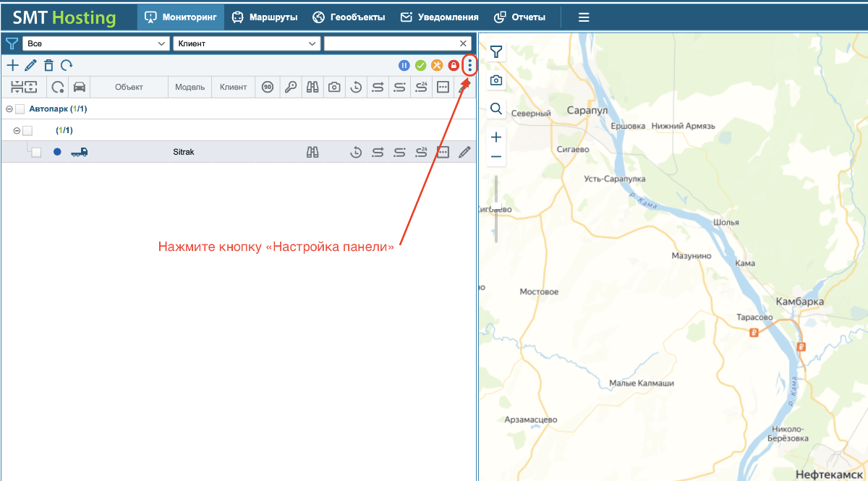The image size is (868, 481).
Task: Open the 'Все' filter dropdown
Action: pos(95,44)
